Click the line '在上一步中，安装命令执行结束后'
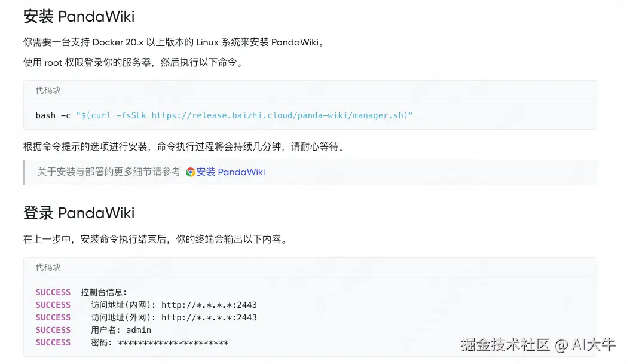Screen dimensions: 627x364 coord(157,239)
